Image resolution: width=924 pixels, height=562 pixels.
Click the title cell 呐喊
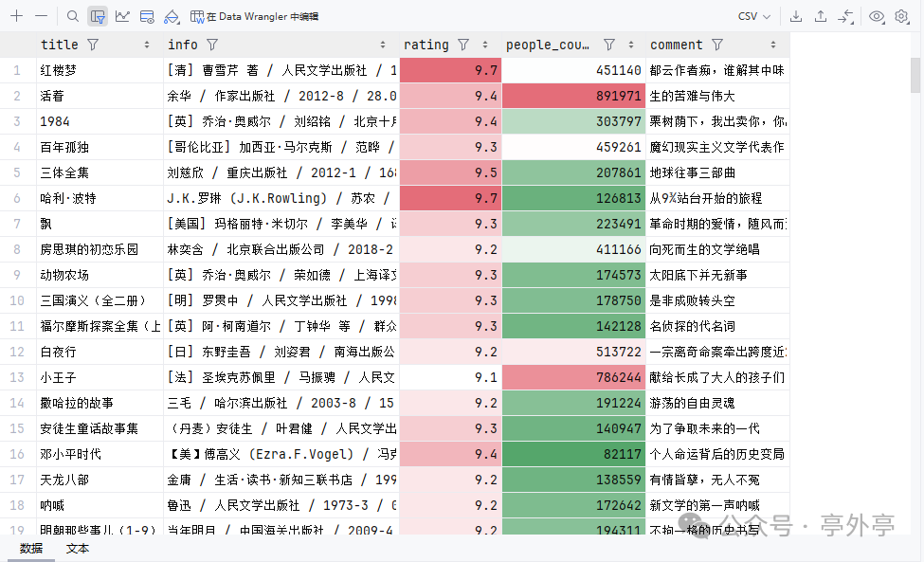100,505
